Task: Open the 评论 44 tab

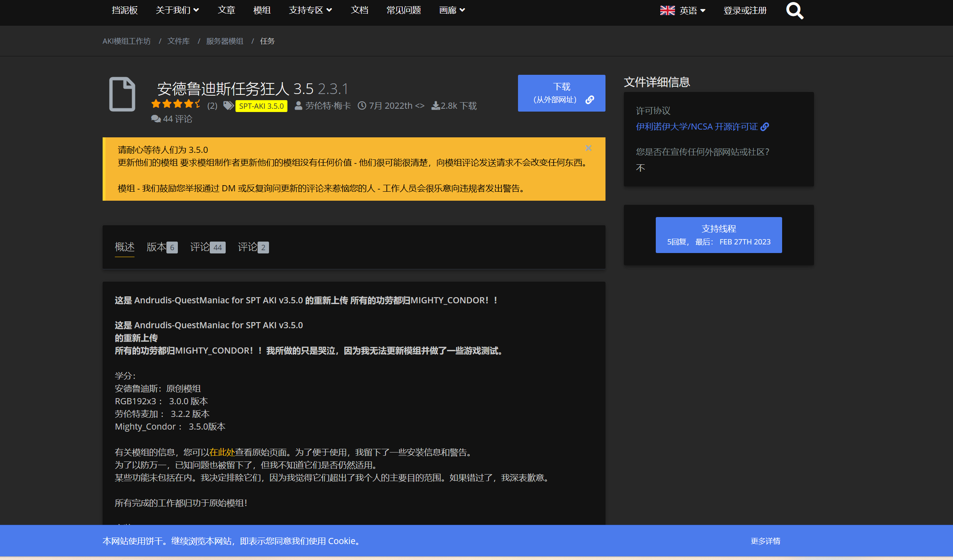Action: [207, 247]
